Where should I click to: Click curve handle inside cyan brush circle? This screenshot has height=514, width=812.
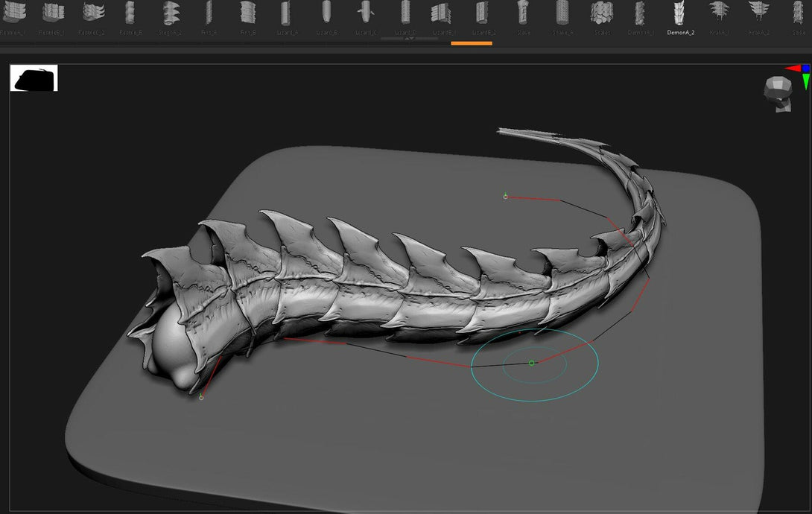click(531, 364)
